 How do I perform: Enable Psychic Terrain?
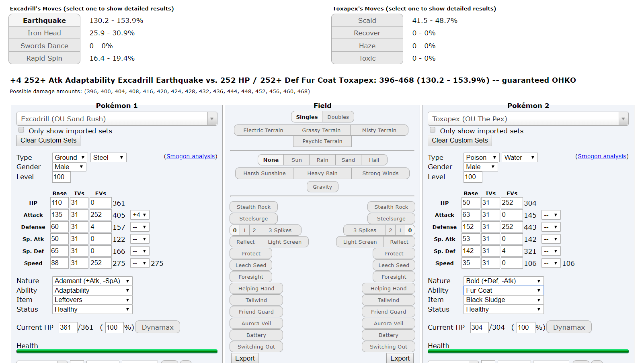(x=322, y=141)
